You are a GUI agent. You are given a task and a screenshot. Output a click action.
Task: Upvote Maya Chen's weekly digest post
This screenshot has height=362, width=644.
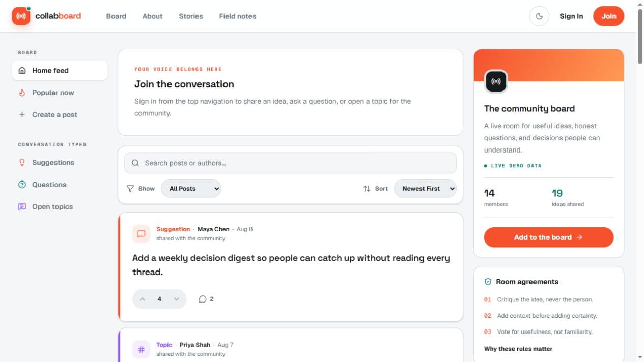[143, 299]
